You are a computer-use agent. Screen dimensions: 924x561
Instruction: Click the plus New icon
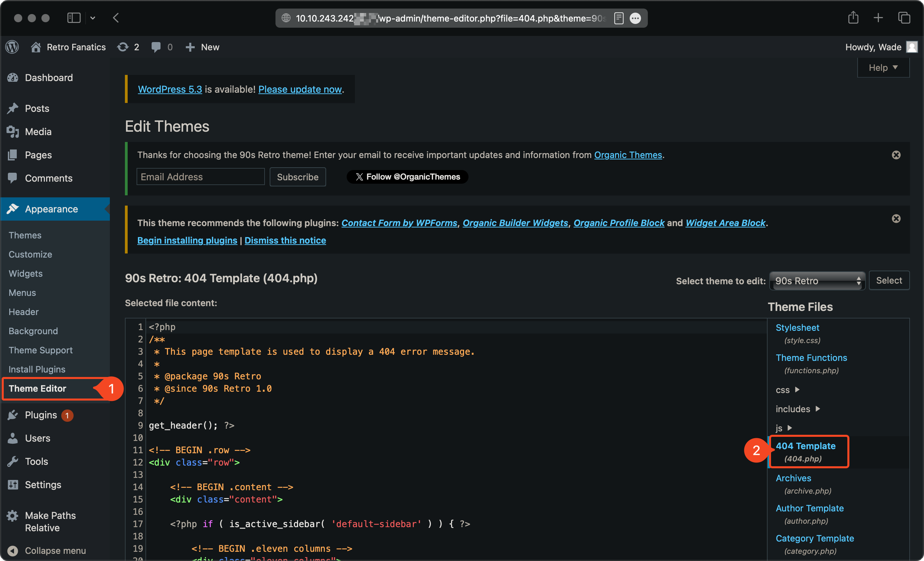coord(190,47)
